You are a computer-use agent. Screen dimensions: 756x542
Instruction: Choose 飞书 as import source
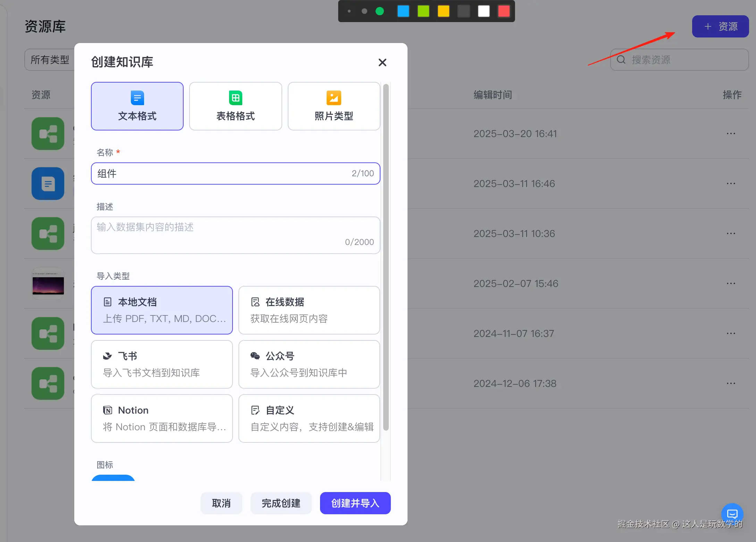click(162, 364)
